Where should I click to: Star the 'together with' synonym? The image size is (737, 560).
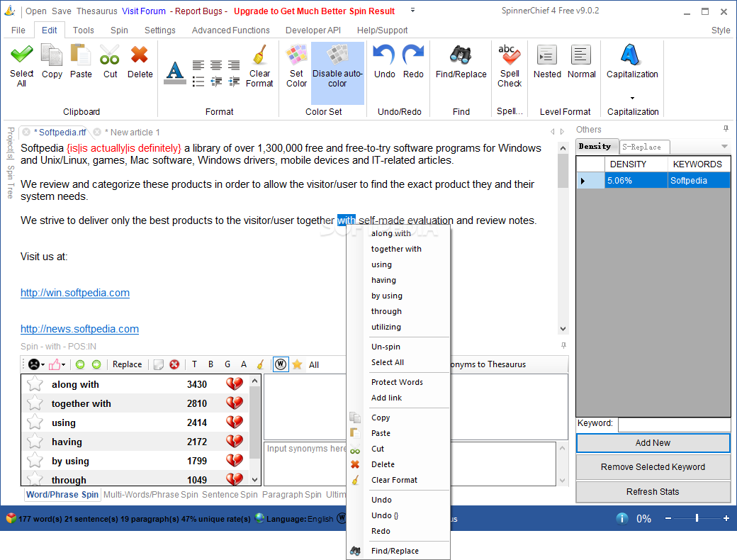tap(35, 403)
